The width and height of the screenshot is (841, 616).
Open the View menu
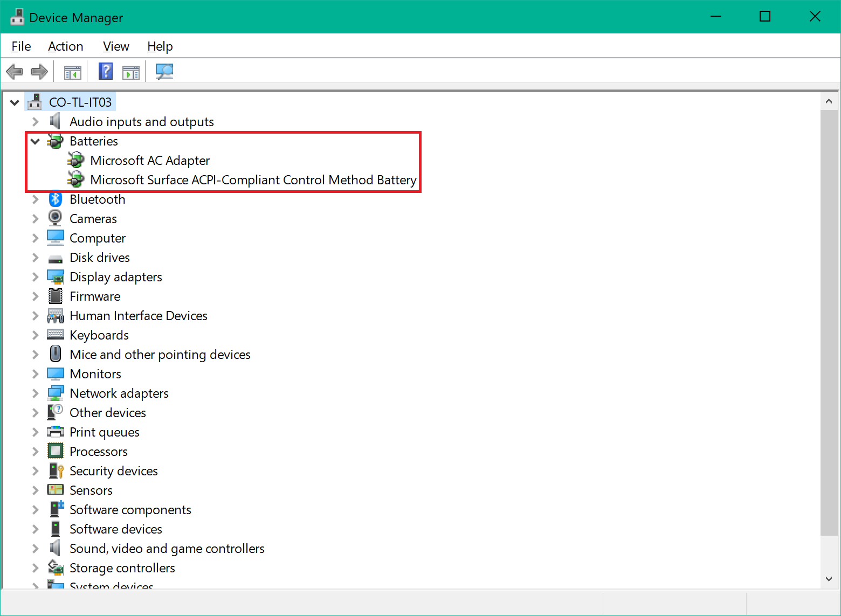point(116,46)
